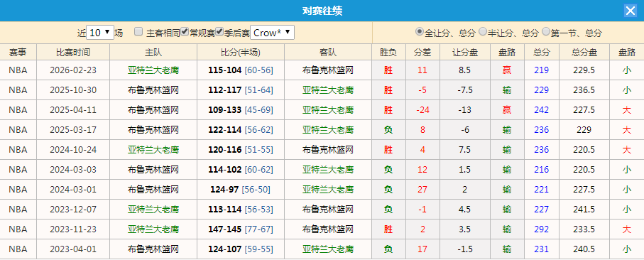The height and width of the screenshot is (260, 644).
Task: Click the date 2026-02-23
Action: point(73,70)
